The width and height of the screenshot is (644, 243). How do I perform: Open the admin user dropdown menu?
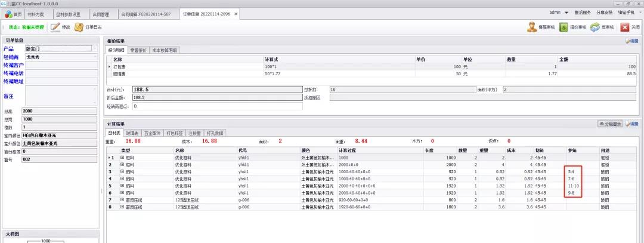(x=566, y=13)
